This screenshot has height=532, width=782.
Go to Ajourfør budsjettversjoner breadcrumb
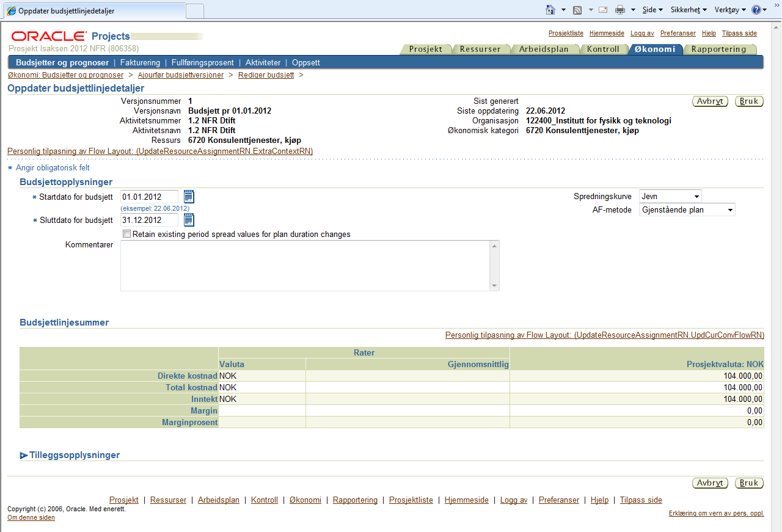pyautogui.click(x=180, y=75)
